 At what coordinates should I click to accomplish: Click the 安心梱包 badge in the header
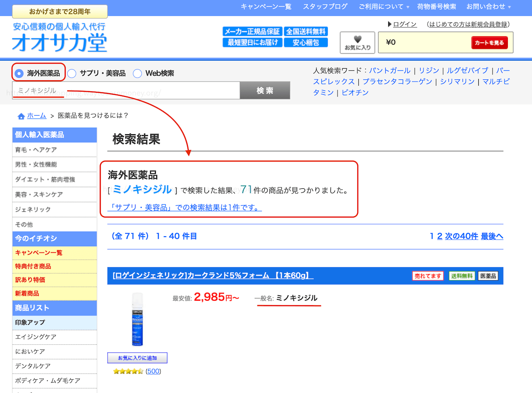(x=306, y=43)
